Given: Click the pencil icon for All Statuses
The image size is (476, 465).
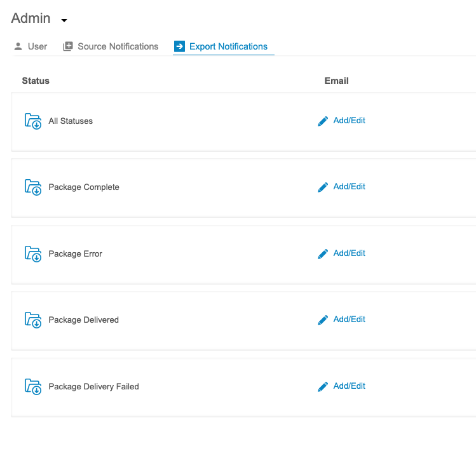Looking at the screenshot, I should click(323, 121).
